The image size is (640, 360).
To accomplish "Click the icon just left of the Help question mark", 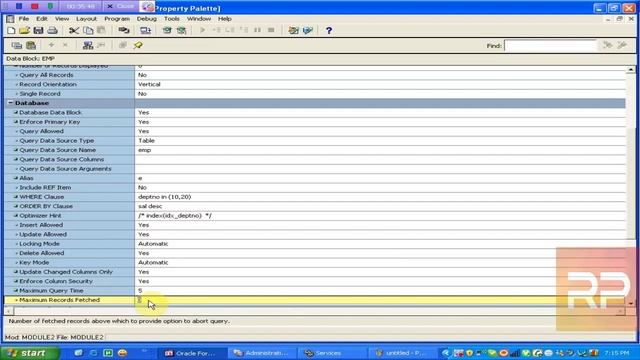I will pyautogui.click(x=307, y=31).
